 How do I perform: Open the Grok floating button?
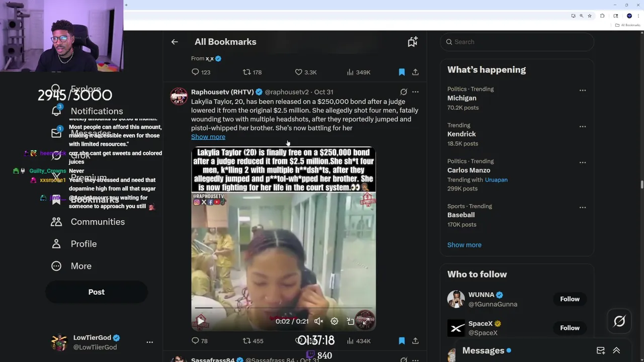point(619,321)
